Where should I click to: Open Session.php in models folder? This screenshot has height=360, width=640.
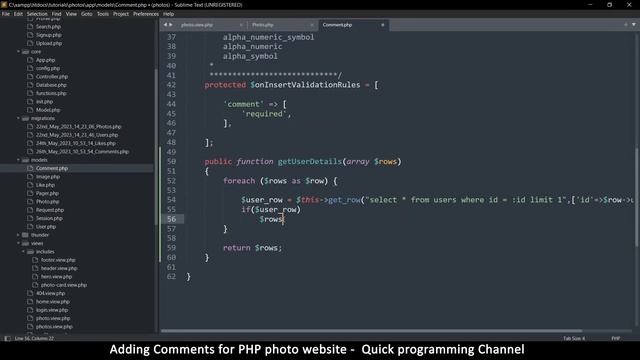coord(49,218)
